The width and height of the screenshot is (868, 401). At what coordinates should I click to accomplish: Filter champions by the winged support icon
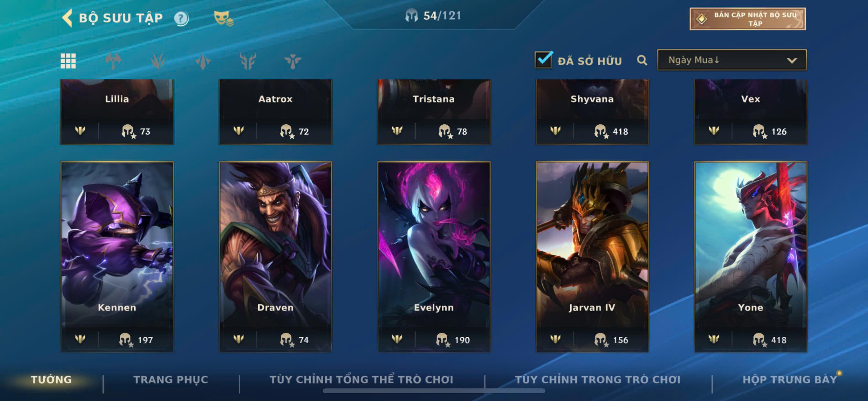(x=293, y=61)
